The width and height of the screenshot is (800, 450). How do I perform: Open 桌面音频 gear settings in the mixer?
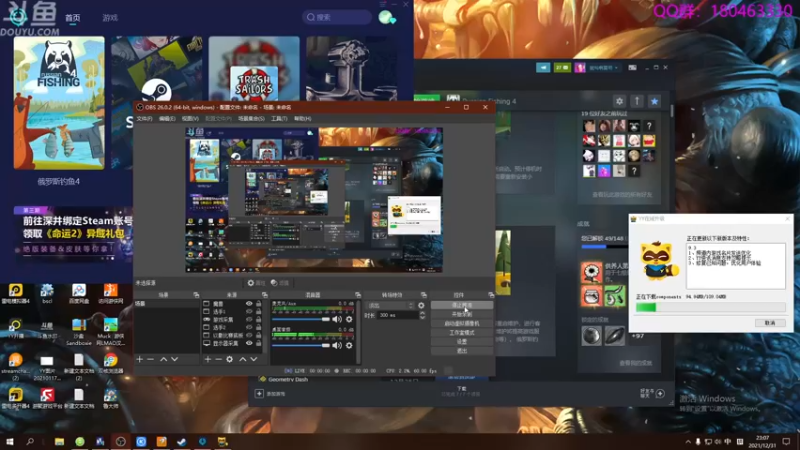tap(349, 345)
